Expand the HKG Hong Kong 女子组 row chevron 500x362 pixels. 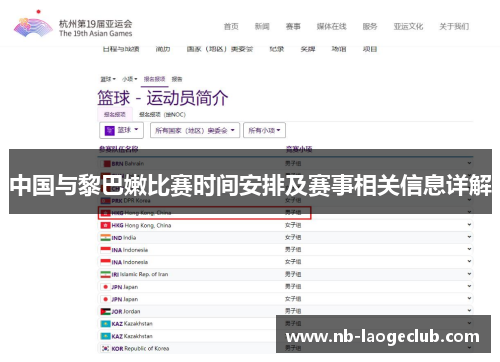[469, 225]
